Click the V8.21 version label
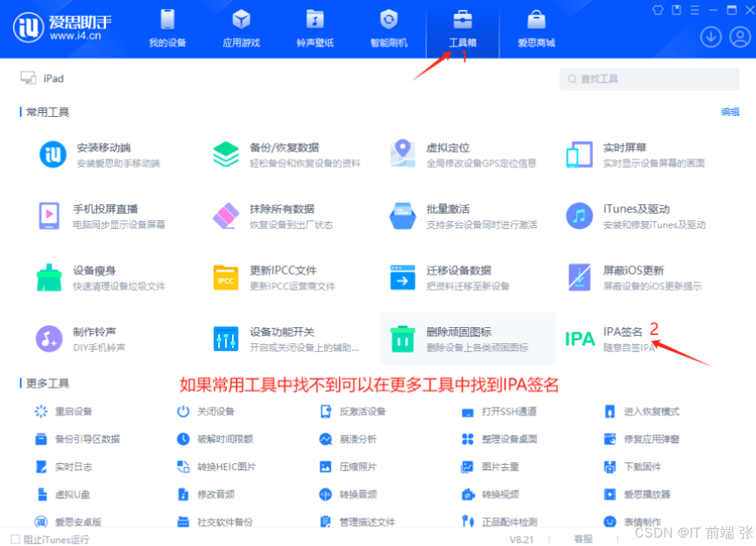The height and width of the screenshot is (546, 756). 521,539
